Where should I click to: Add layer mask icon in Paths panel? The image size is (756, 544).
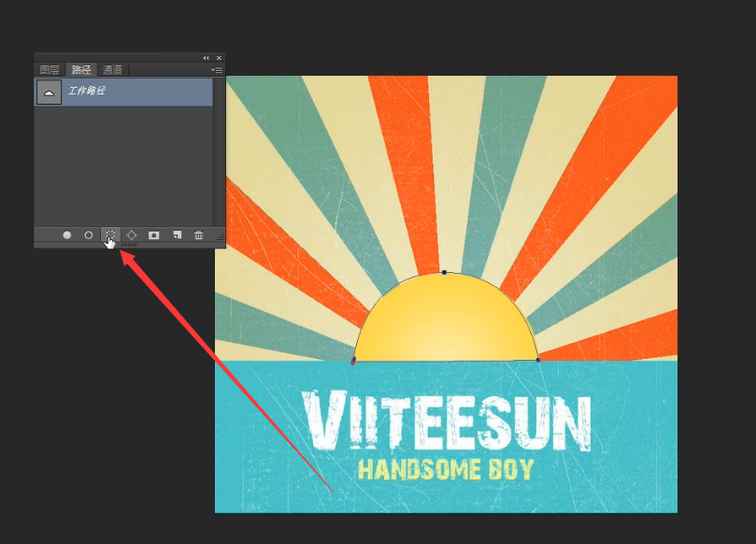(154, 235)
